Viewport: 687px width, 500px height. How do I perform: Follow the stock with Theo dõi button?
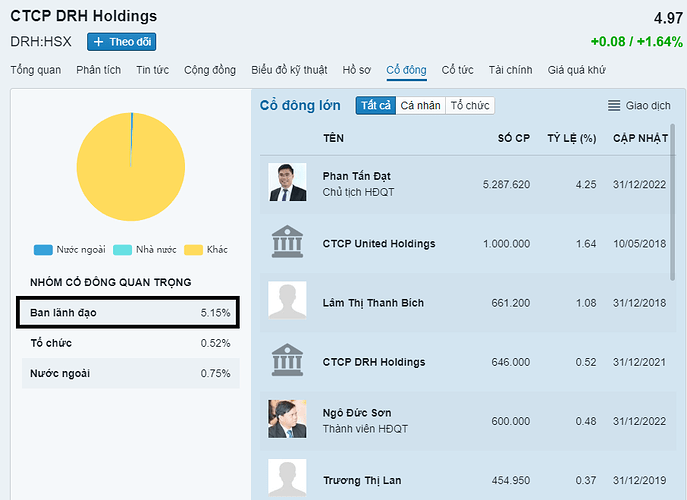(x=122, y=42)
